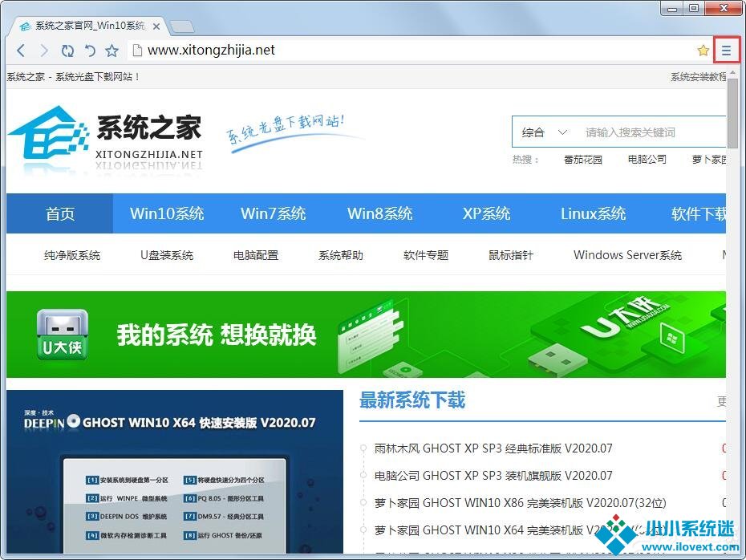Screen dimensions: 746x560
Task: Close the 系统之家官网 tab
Action: [x=156, y=26]
